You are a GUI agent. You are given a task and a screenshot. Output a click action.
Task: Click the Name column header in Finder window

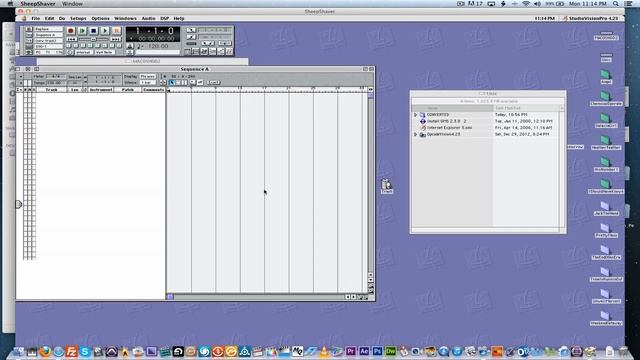[452, 108]
